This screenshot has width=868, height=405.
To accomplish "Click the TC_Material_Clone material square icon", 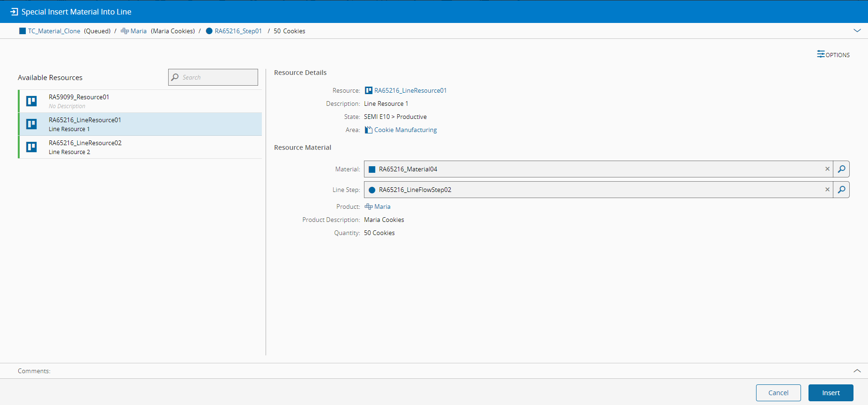I will [22, 31].
